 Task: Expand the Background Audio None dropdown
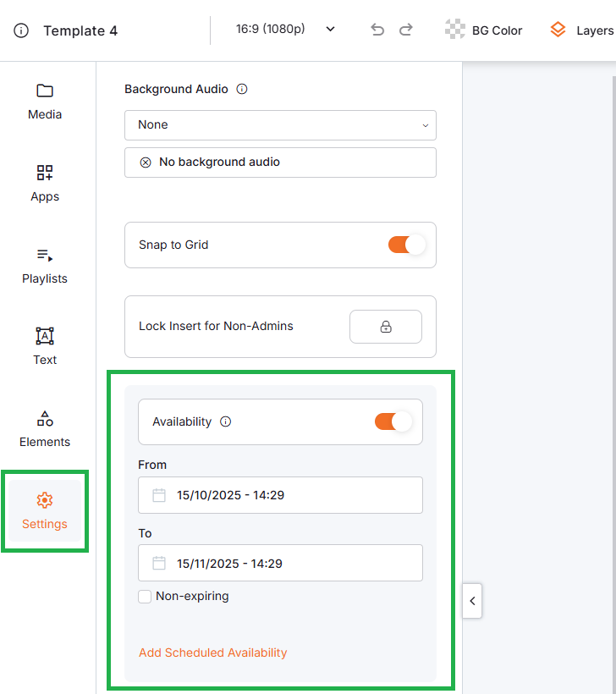click(280, 124)
